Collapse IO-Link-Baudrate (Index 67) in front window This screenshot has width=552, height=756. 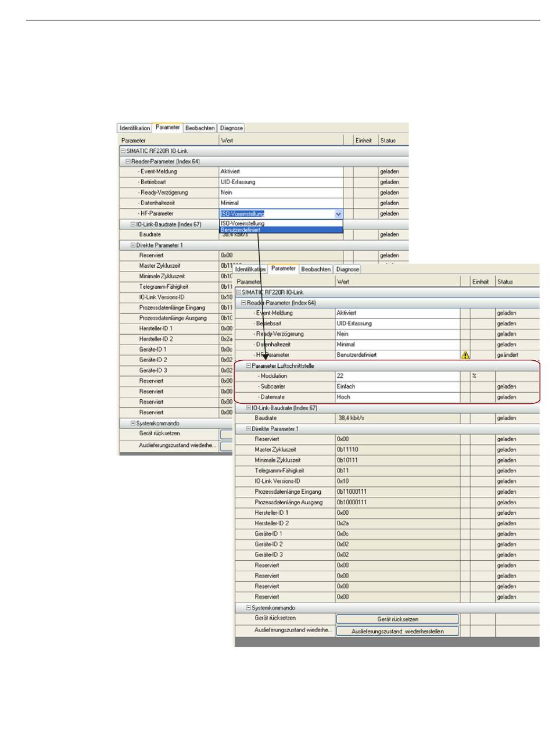(x=249, y=408)
